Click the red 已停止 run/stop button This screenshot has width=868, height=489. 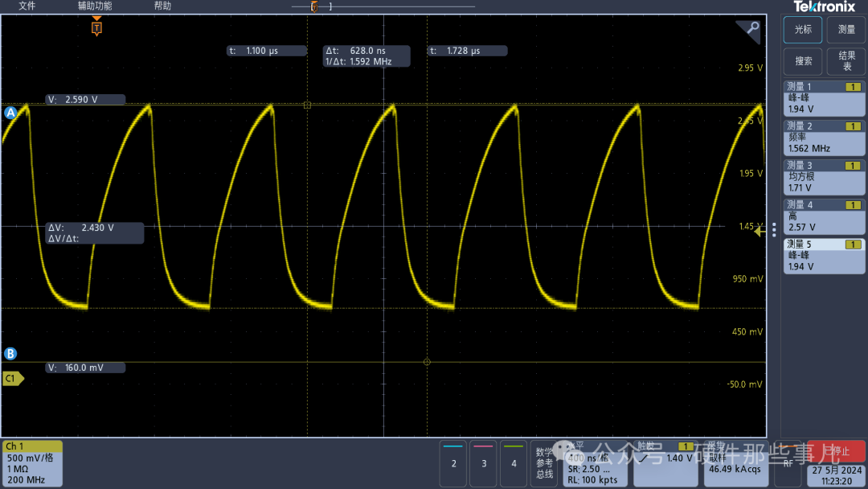pos(837,451)
